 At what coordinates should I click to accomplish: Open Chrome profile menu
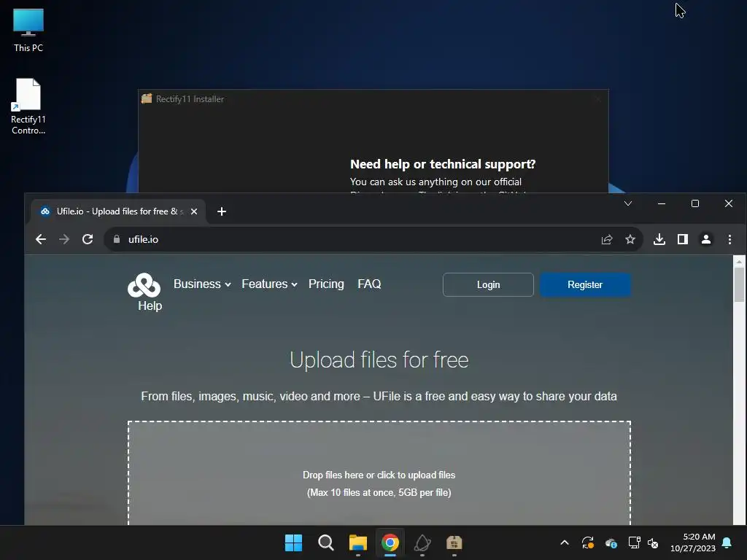(706, 239)
